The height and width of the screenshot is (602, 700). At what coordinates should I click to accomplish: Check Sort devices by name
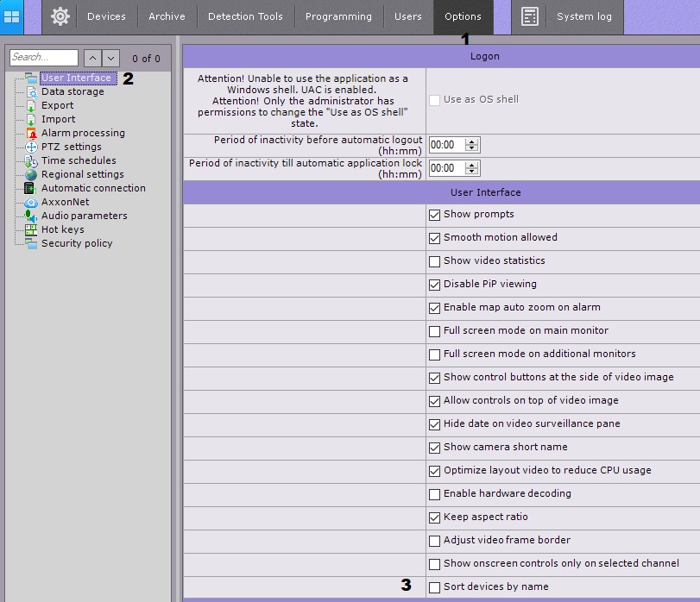[x=435, y=586]
